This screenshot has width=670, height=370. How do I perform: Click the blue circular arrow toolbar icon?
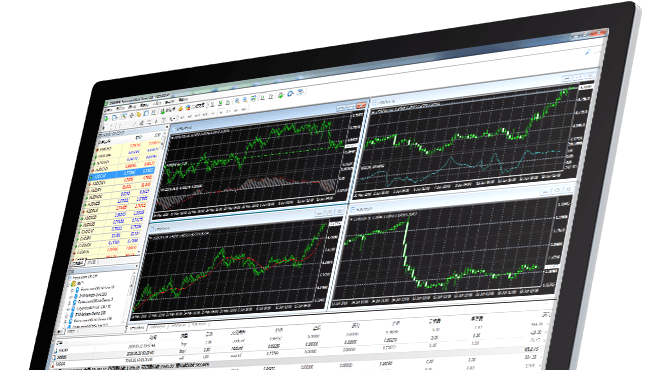290,94
